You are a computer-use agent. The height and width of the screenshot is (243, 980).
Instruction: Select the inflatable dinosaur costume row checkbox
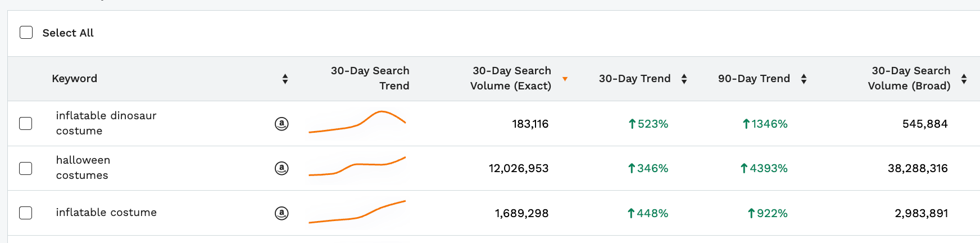[26, 123]
